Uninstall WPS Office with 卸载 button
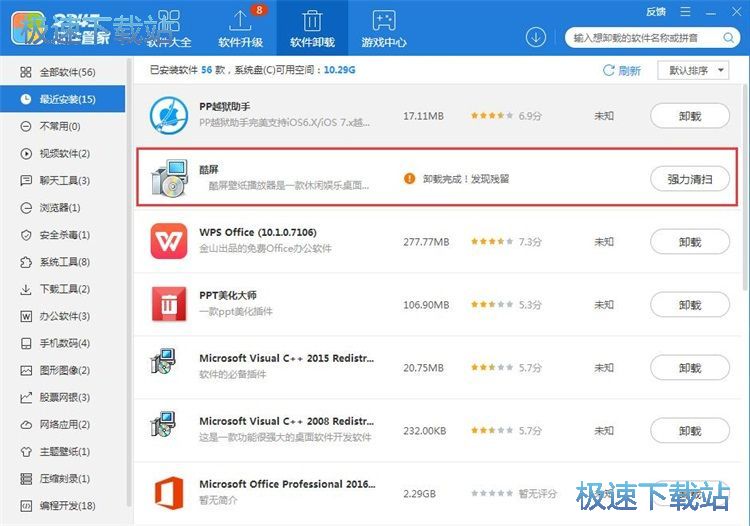Image resolution: width=750 pixels, height=526 pixels. (x=690, y=242)
